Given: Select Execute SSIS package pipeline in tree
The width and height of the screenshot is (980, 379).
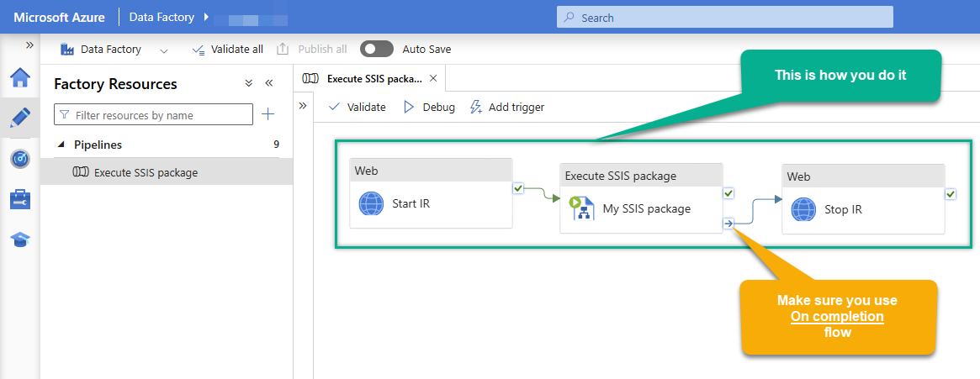Looking at the screenshot, I should pyautogui.click(x=146, y=172).
